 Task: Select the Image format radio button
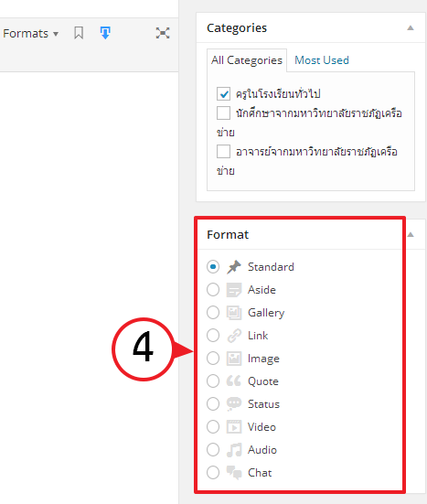point(213,358)
